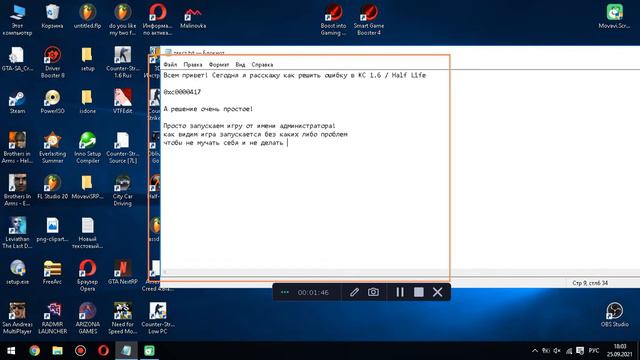Select the png-clipart image file
The height and width of the screenshot is (360, 640).
click(52, 230)
